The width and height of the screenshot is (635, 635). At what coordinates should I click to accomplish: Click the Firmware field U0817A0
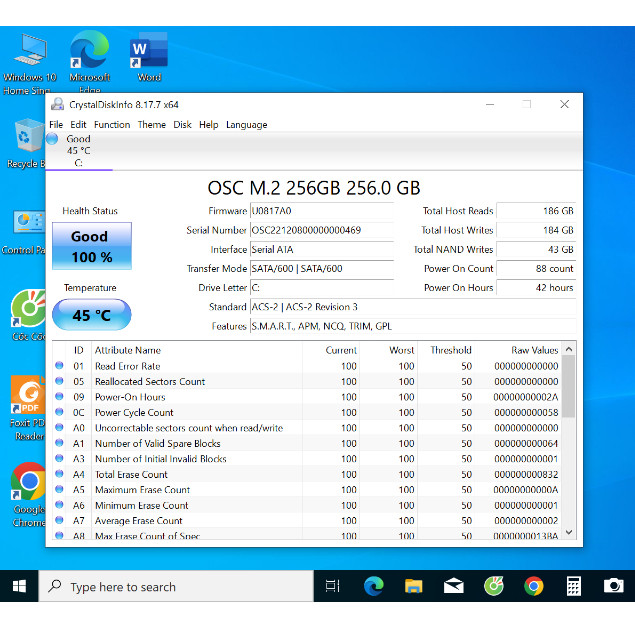click(322, 211)
